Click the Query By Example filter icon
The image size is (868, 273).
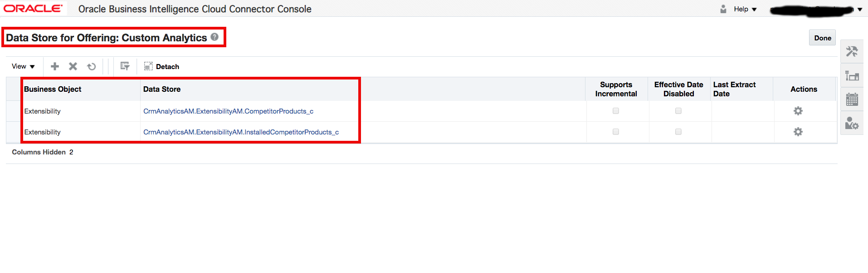(125, 66)
